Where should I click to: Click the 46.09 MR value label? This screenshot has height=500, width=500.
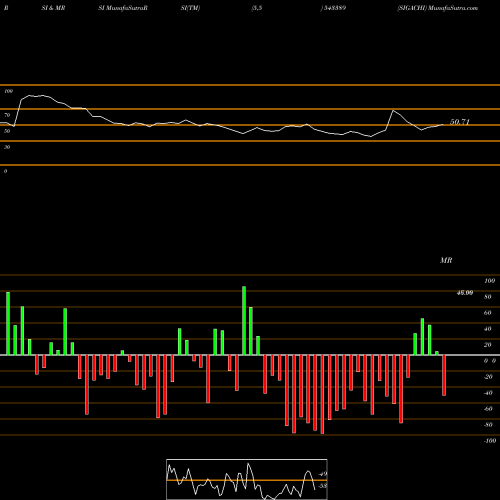[x=465, y=293]
